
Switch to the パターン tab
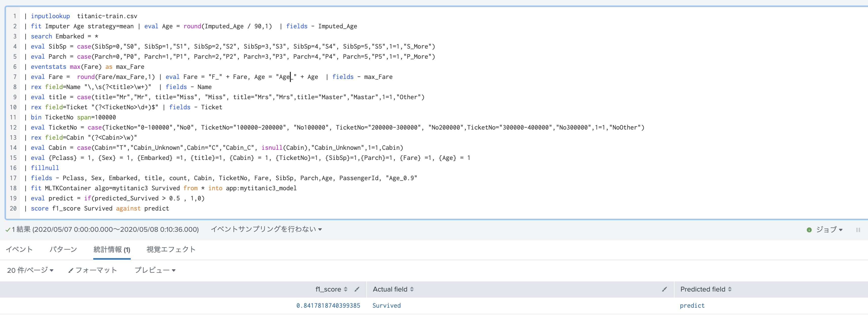(63, 250)
